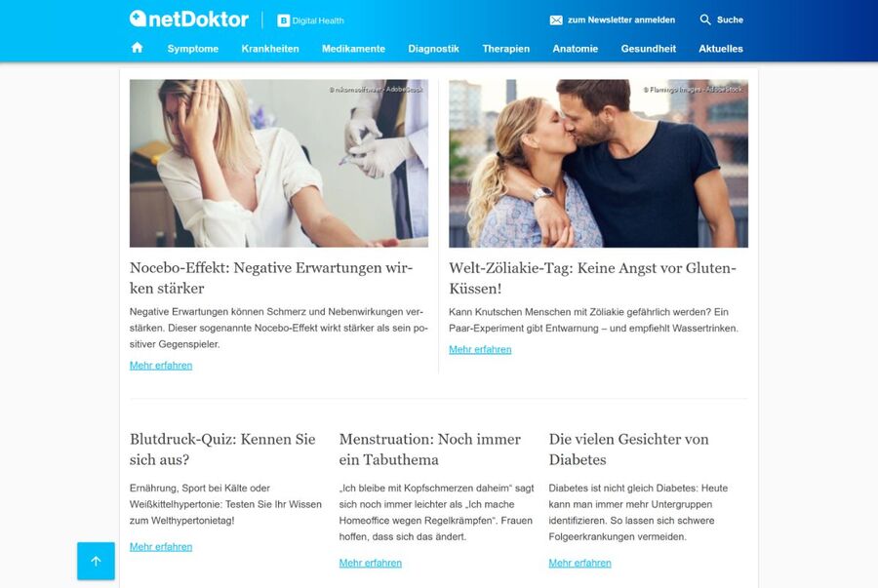The image size is (878, 588).
Task: Click the scroll-to-top arrow button
Action: tap(96, 561)
